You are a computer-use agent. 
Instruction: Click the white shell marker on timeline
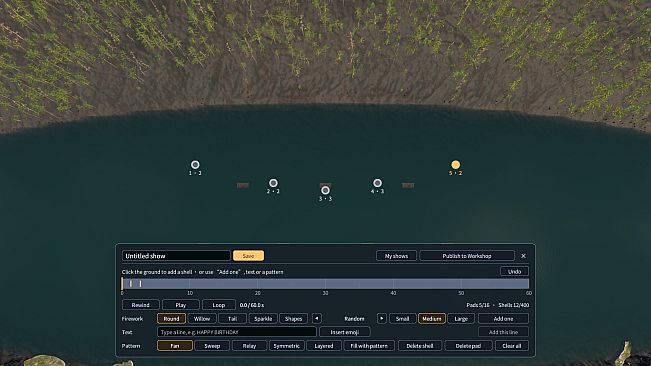[140, 284]
